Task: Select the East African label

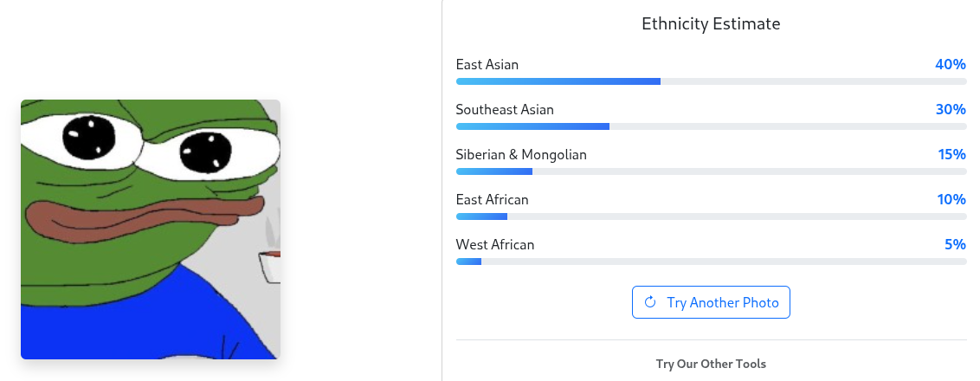Action: click(492, 200)
